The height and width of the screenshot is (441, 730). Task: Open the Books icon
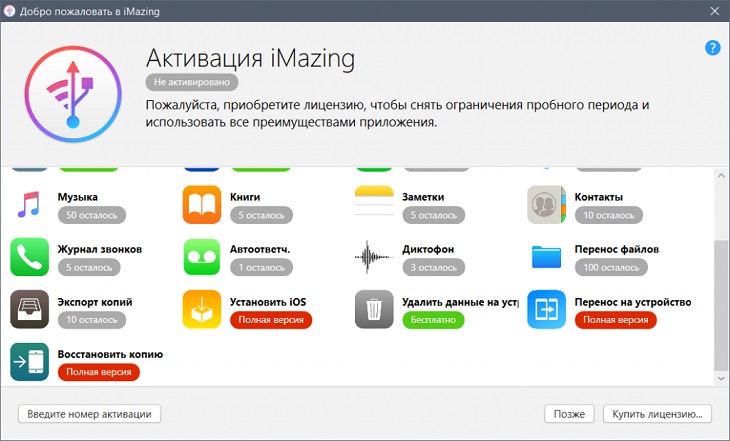point(202,205)
